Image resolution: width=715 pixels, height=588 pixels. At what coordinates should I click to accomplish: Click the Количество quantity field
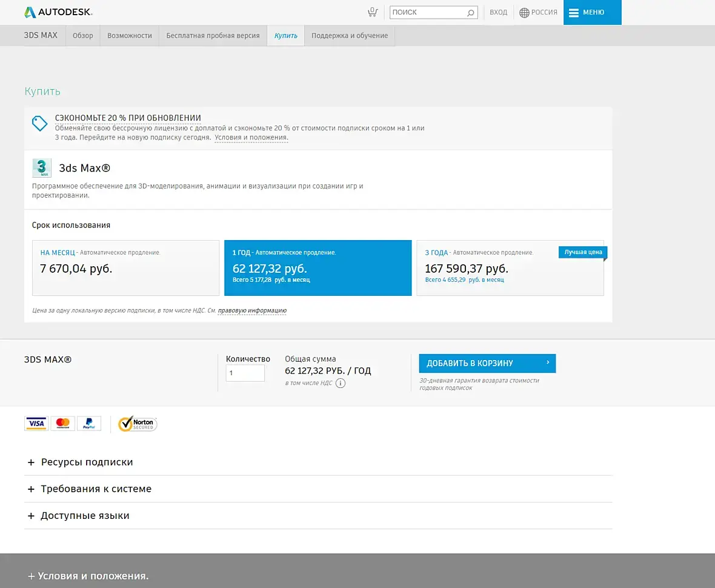(x=245, y=373)
